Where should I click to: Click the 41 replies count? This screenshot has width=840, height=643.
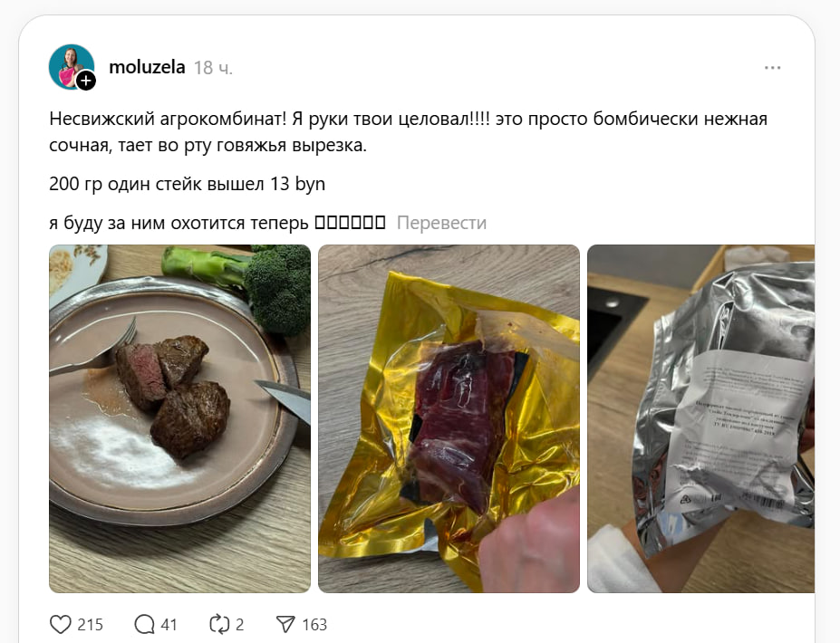(x=169, y=625)
